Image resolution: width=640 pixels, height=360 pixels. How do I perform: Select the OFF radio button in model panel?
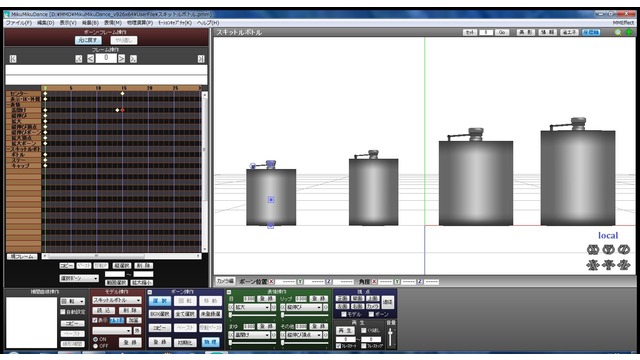coord(95,346)
